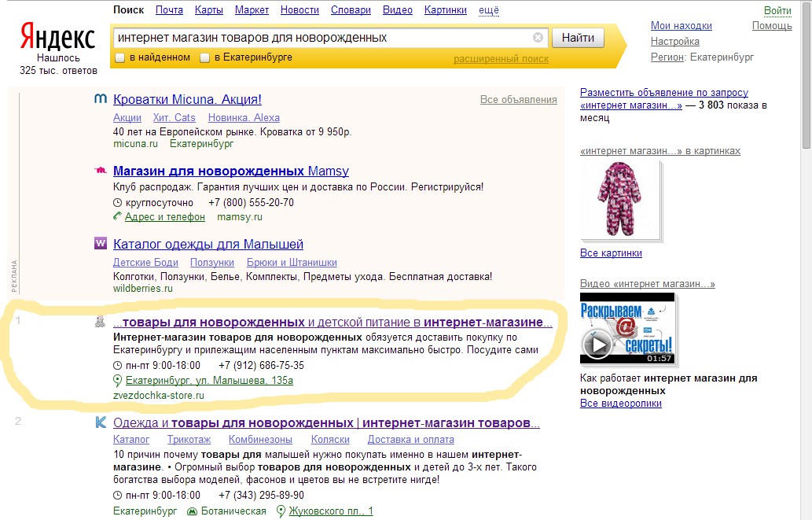Click the phone icon near Адрес и телефон
The image size is (812, 520).
(118, 216)
